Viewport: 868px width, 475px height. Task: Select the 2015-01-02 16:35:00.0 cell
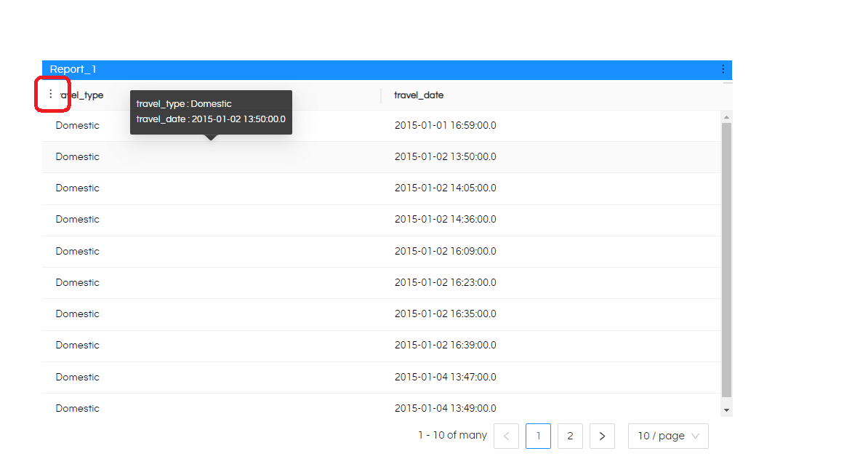coord(445,314)
